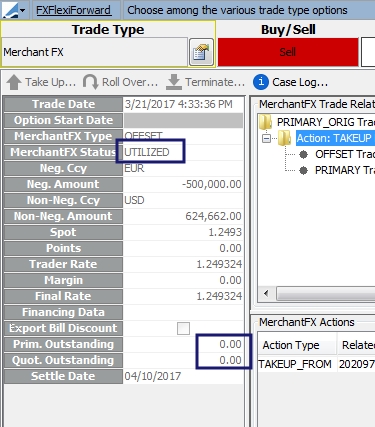Select the Merchant FX trade type field

pos(95,52)
